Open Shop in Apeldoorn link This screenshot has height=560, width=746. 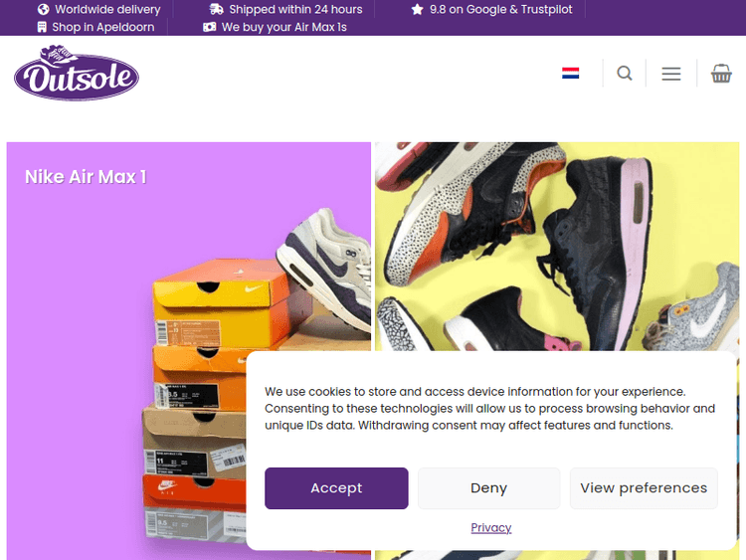[103, 27]
